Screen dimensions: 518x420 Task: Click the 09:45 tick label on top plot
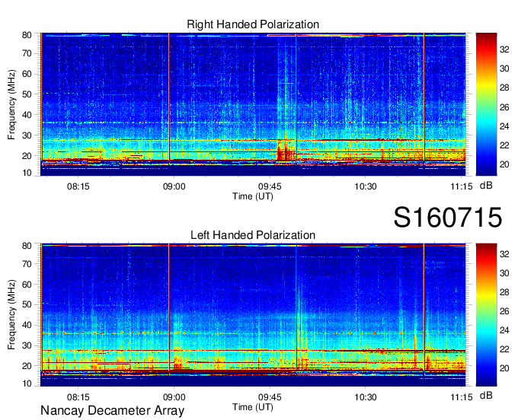pyautogui.click(x=270, y=186)
